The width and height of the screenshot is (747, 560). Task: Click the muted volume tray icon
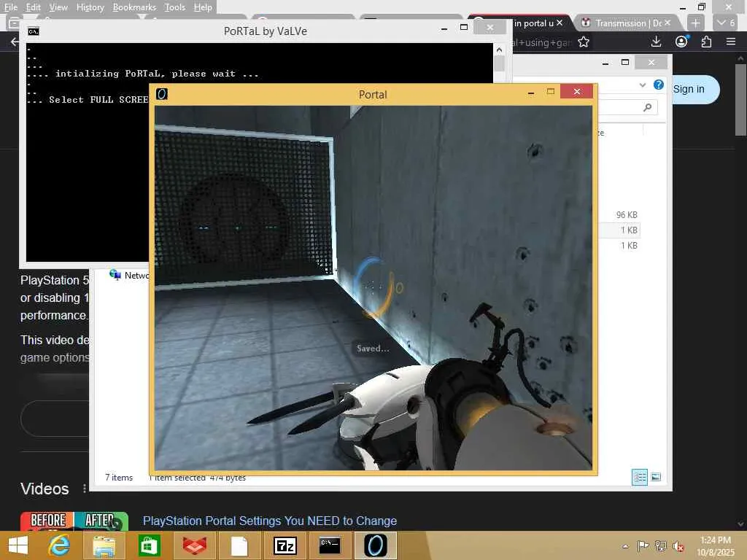pyautogui.click(x=678, y=546)
